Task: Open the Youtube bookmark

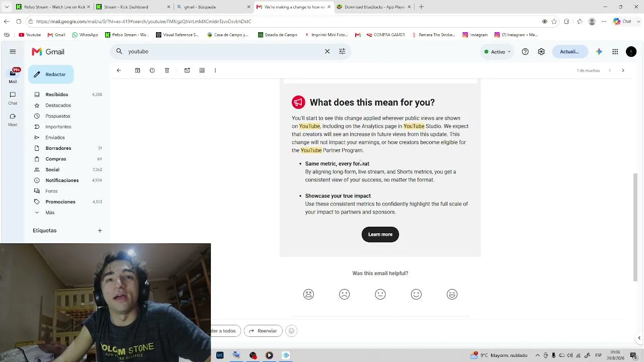Action: [30, 35]
